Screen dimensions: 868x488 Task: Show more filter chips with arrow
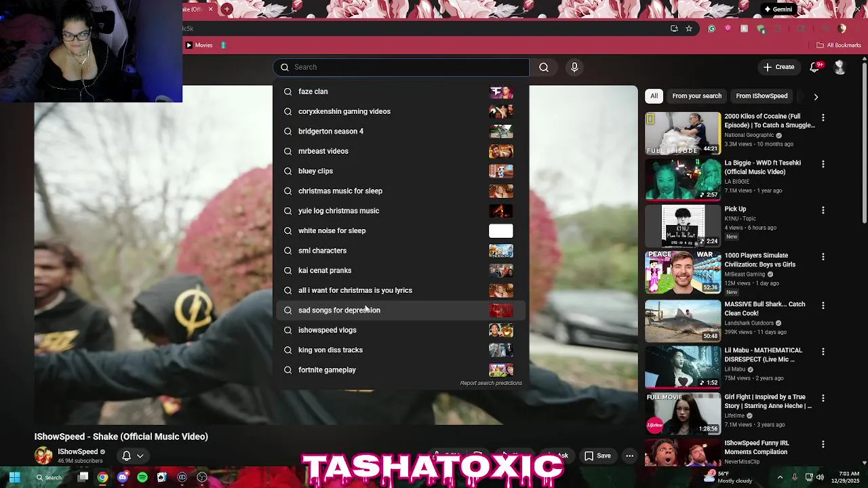pyautogui.click(x=816, y=96)
